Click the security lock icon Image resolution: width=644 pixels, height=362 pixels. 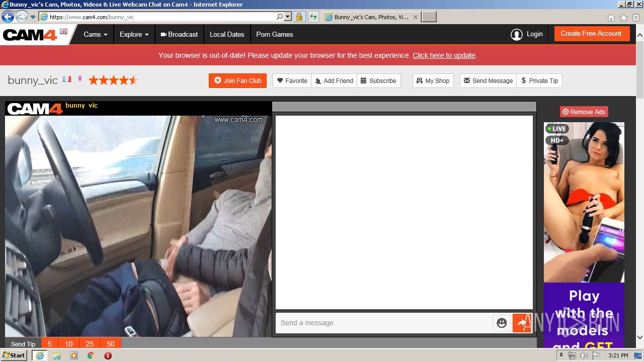(x=299, y=17)
